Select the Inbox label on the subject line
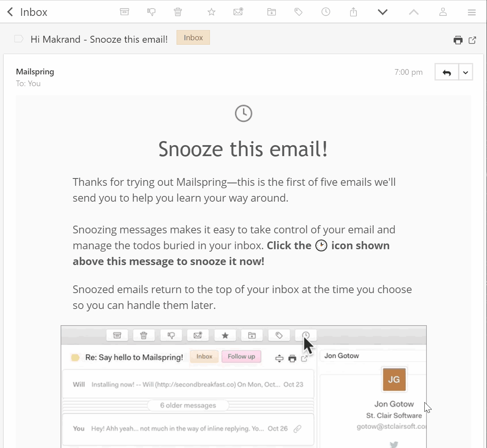The height and width of the screenshot is (448, 487). 193,37
